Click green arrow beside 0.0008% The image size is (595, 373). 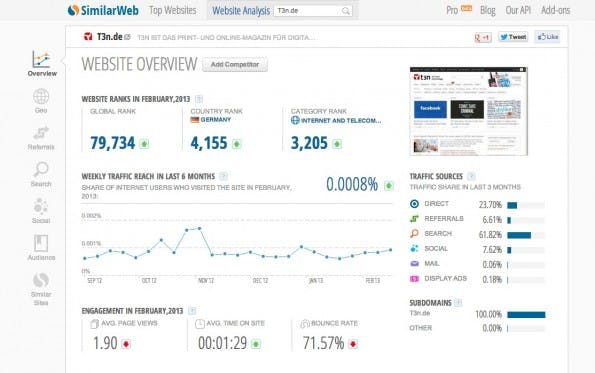click(x=389, y=186)
